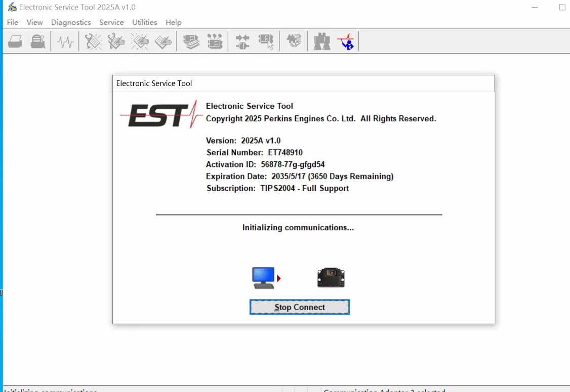Viewport: 570px width, 392px height.
Task: Open the Diagnostics menu
Action: [x=71, y=22]
